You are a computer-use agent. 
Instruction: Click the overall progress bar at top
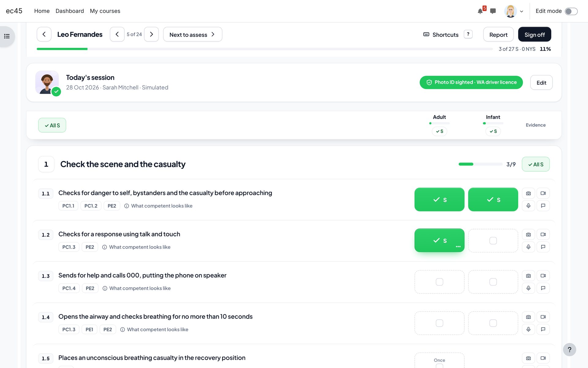(x=265, y=49)
